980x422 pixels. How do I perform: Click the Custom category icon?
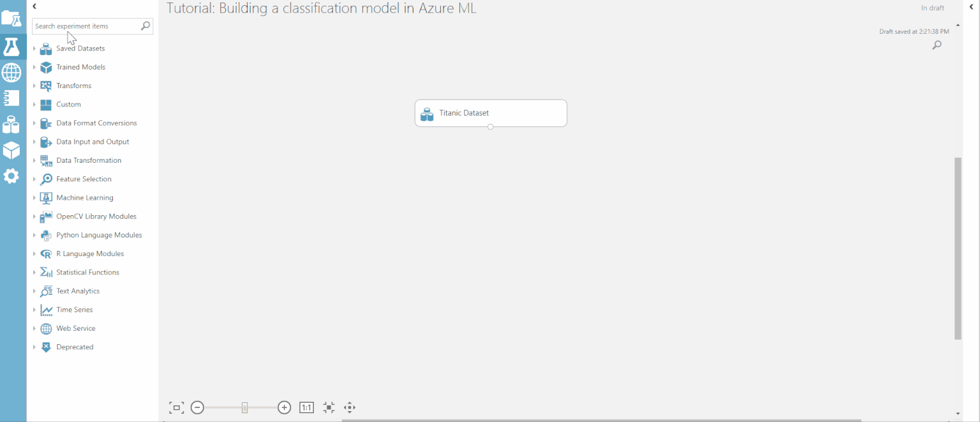tap(46, 105)
